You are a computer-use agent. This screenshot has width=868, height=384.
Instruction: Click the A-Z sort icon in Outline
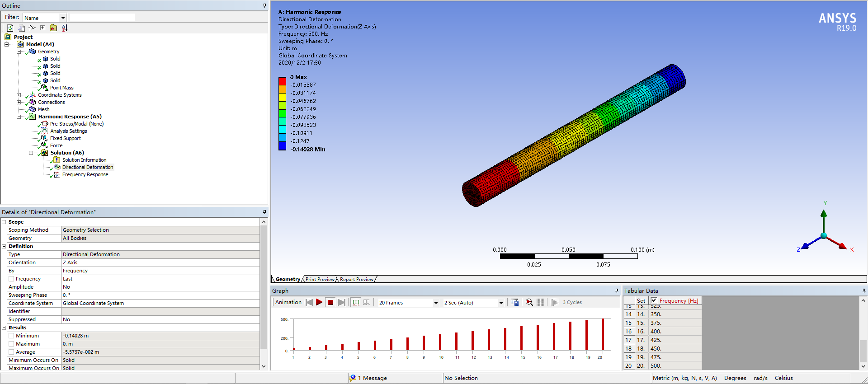click(x=65, y=28)
